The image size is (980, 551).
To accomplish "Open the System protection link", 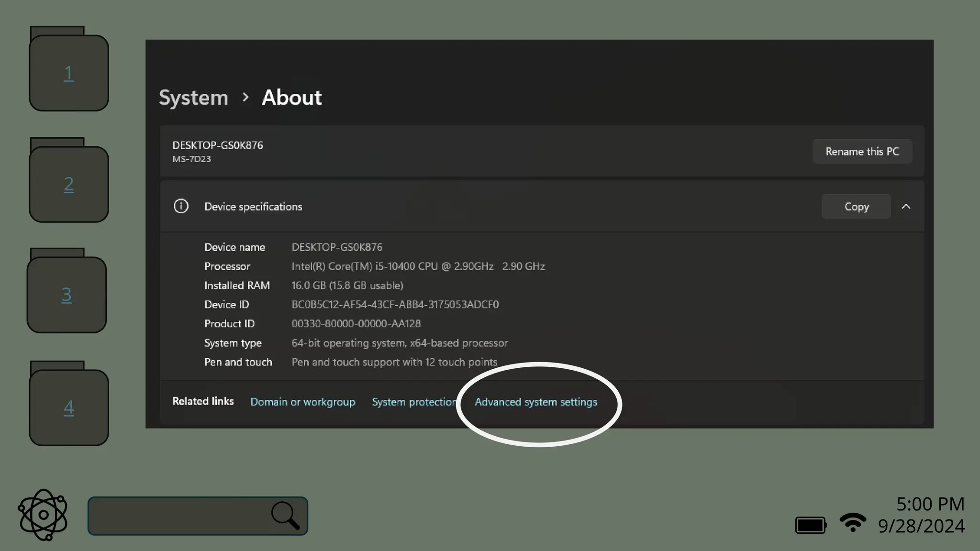I will pos(413,402).
